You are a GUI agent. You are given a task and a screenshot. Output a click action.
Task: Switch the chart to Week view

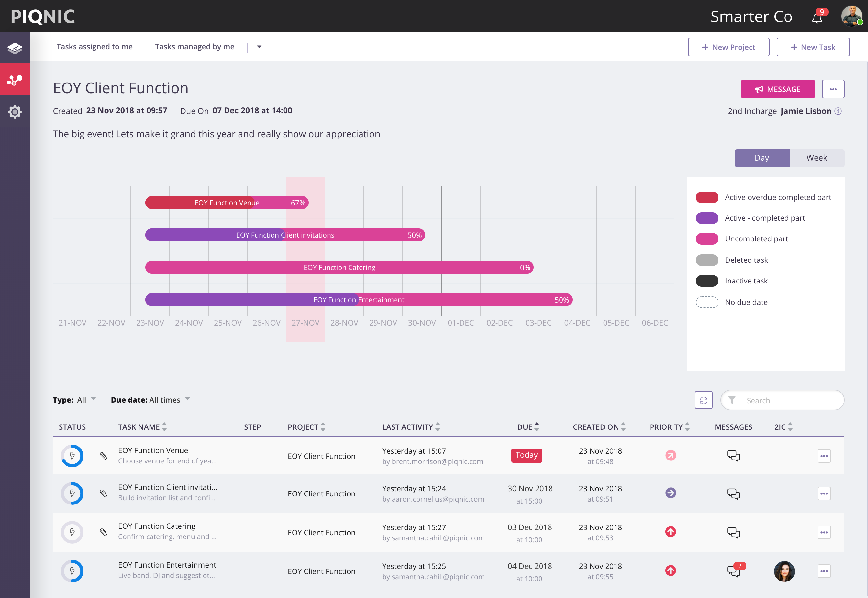pos(817,158)
